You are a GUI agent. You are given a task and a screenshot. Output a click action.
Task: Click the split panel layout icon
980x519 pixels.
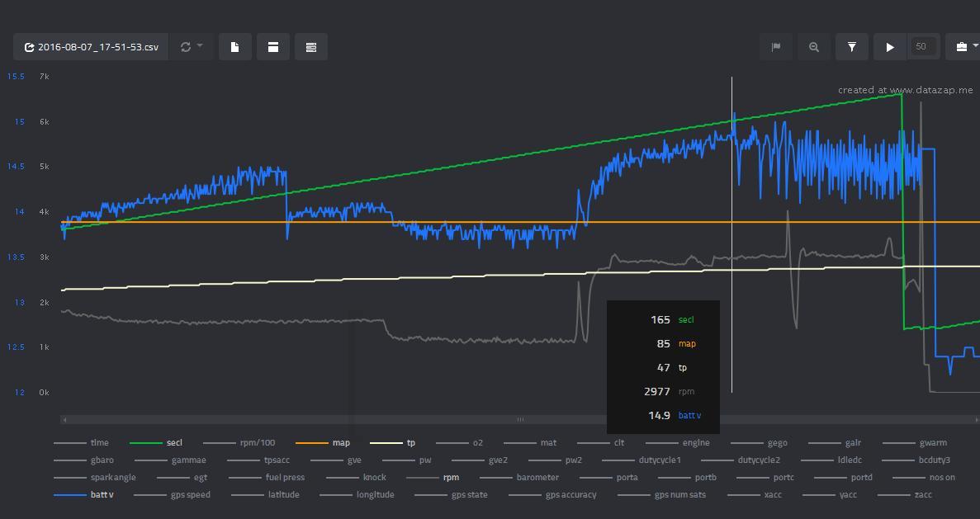click(273, 47)
